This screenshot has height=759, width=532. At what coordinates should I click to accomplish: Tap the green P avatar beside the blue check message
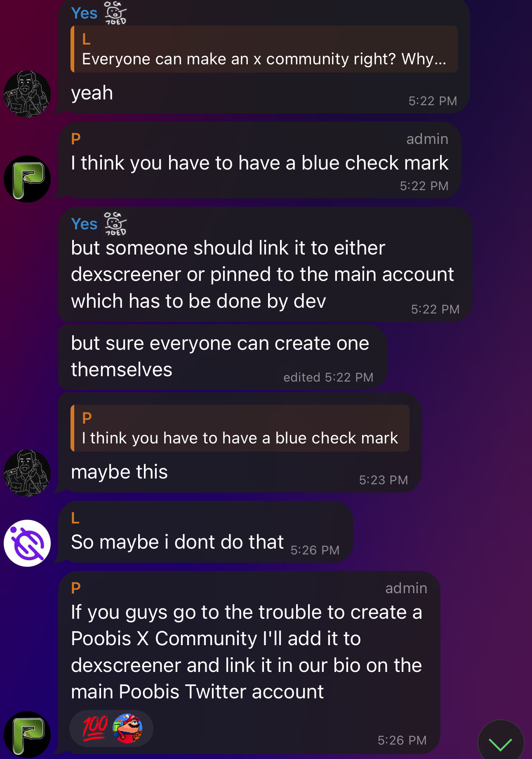tap(27, 179)
